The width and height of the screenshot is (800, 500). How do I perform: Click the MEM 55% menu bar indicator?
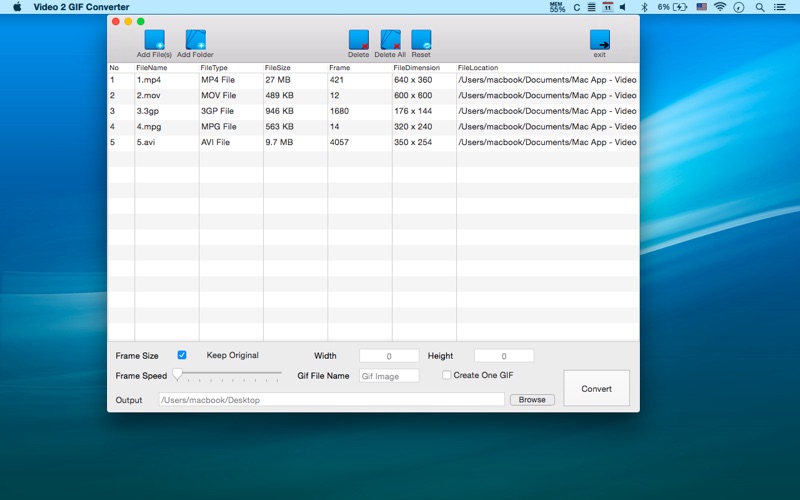(x=557, y=7)
